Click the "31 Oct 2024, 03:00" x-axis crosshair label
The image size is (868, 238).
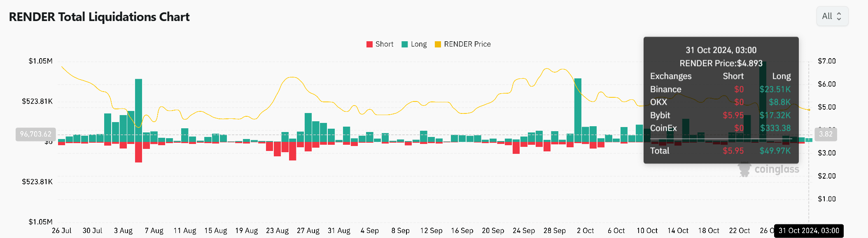[809, 231]
